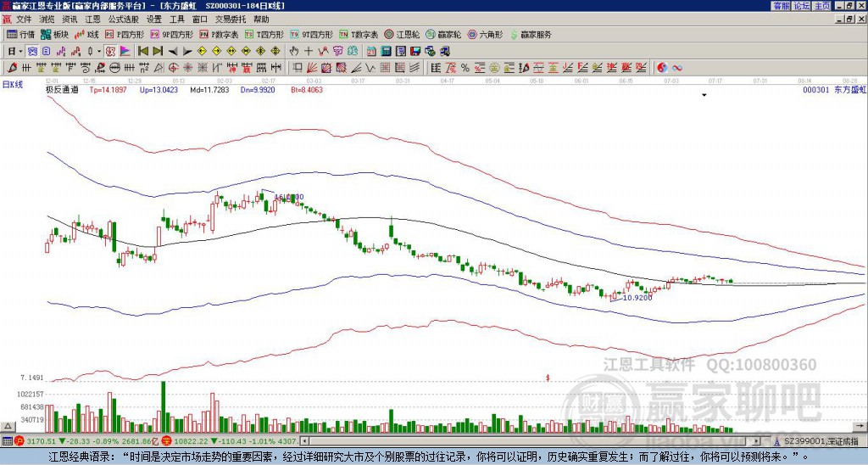This screenshot has height=465, width=868.
Task: Click the 日K线 label
Action: coord(12,84)
